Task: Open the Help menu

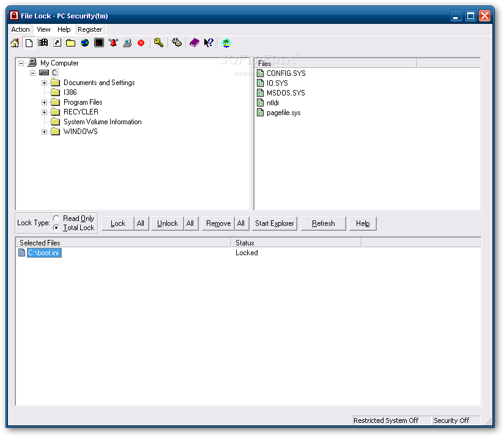Action: point(64,29)
